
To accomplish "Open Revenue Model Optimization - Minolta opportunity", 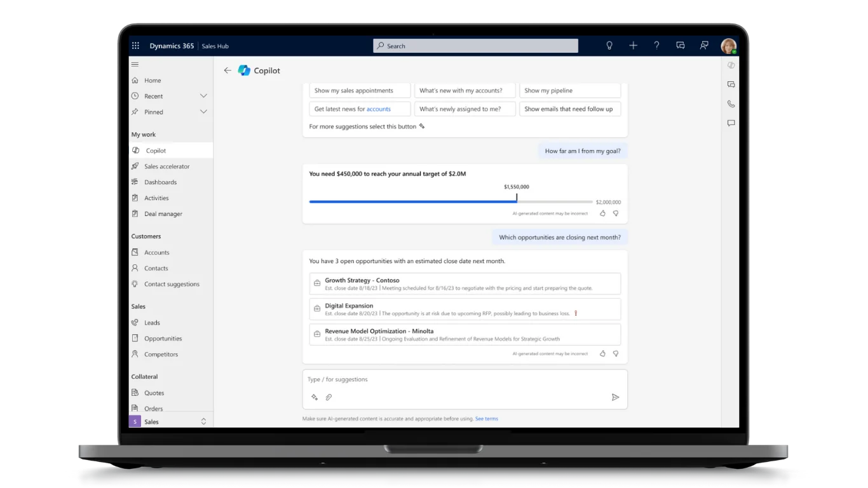I will (465, 334).
